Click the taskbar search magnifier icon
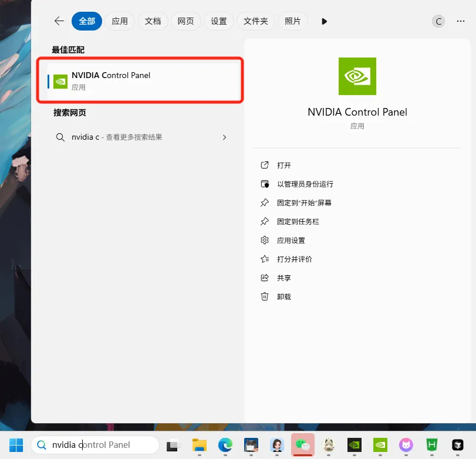 point(41,445)
